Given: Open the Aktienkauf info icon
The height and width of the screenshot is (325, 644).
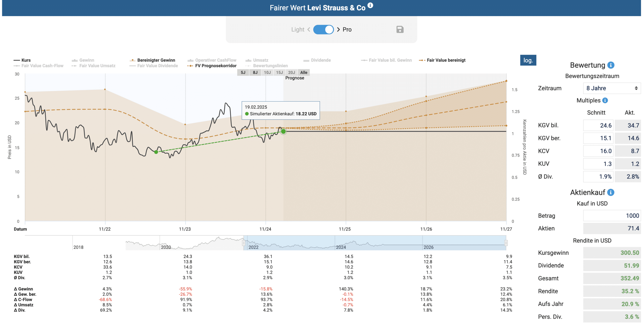Looking at the screenshot, I should click(x=611, y=192).
